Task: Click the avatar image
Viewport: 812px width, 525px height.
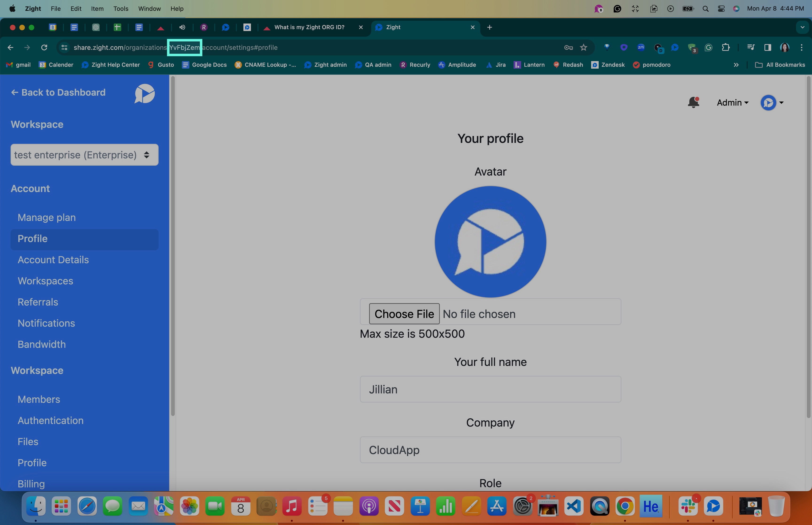Action: tap(490, 242)
